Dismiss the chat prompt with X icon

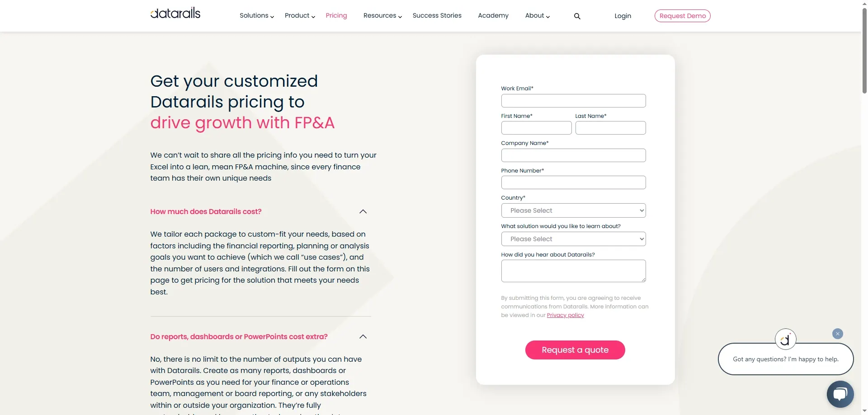point(838,334)
